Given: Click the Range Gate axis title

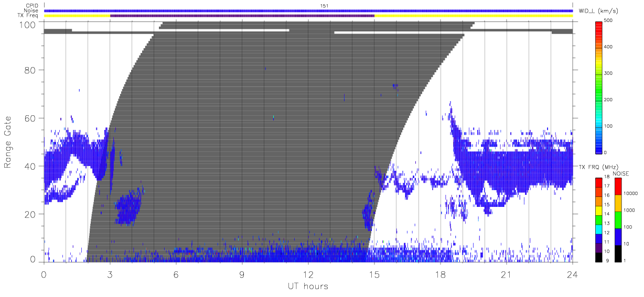Looking at the screenshot, I should click(8, 142).
